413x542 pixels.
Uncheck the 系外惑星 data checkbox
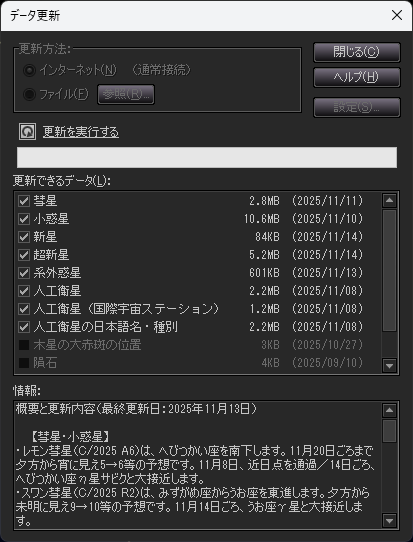(24, 273)
